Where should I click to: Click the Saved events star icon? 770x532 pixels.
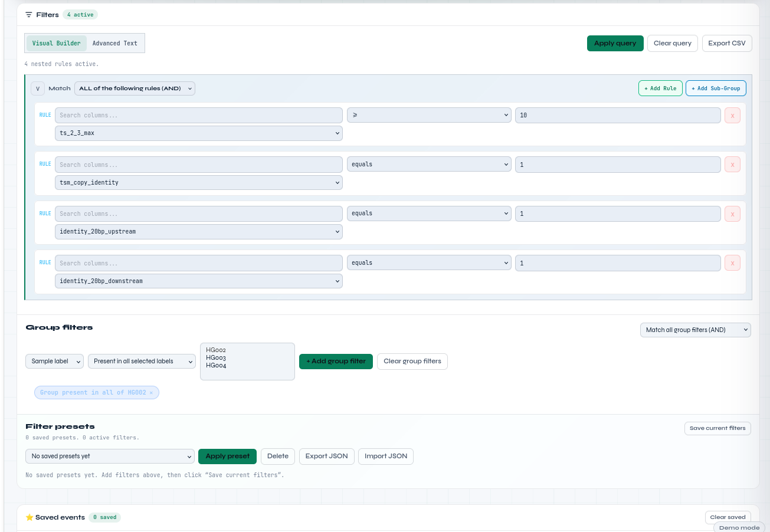pyautogui.click(x=30, y=517)
